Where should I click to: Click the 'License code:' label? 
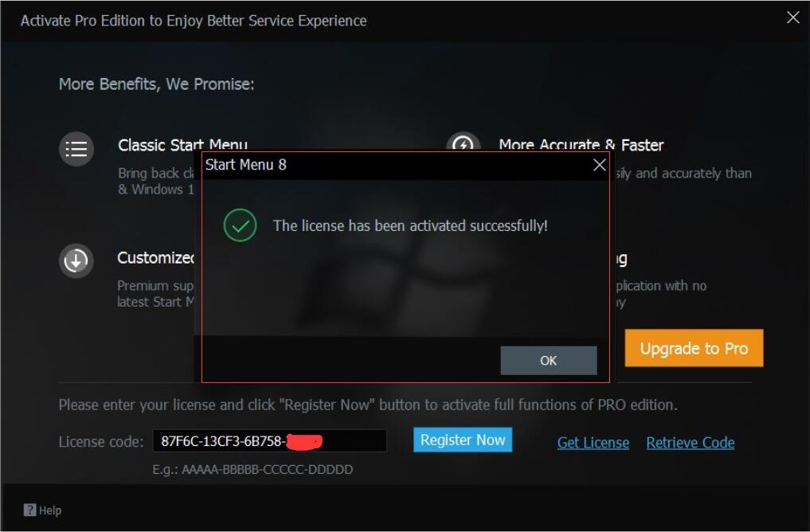(101, 442)
